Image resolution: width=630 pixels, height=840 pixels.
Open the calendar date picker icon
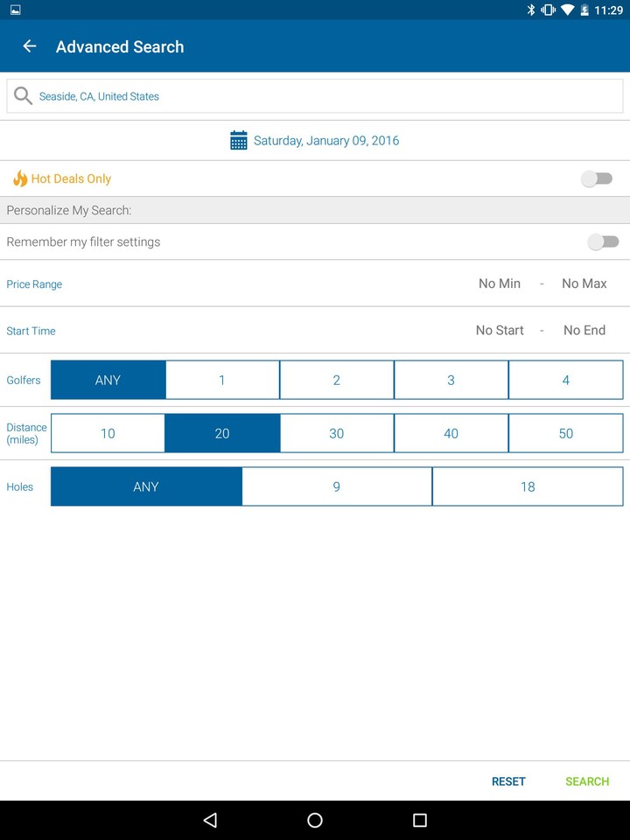click(x=238, y=141)
